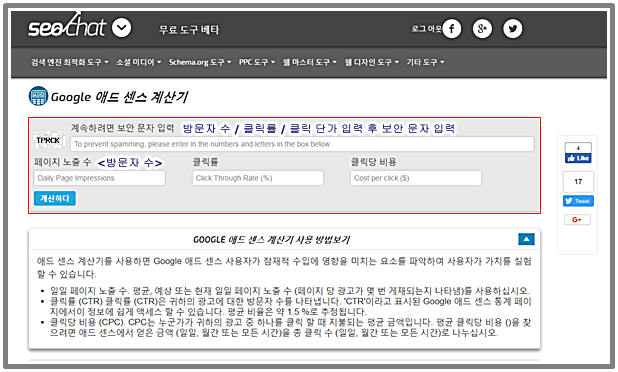Click the AdSense calculator icon next to title
618x372 pixels.
click(38, 96)
